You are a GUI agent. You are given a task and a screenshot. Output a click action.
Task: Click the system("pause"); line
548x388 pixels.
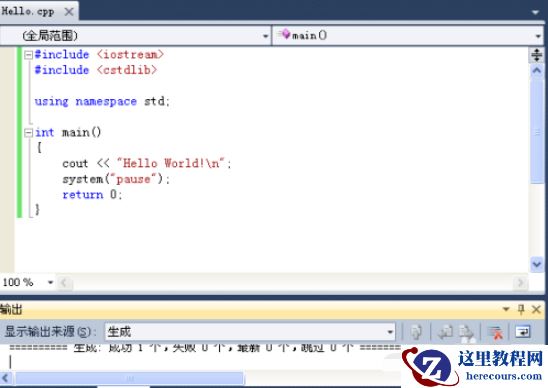click(116, 179)
